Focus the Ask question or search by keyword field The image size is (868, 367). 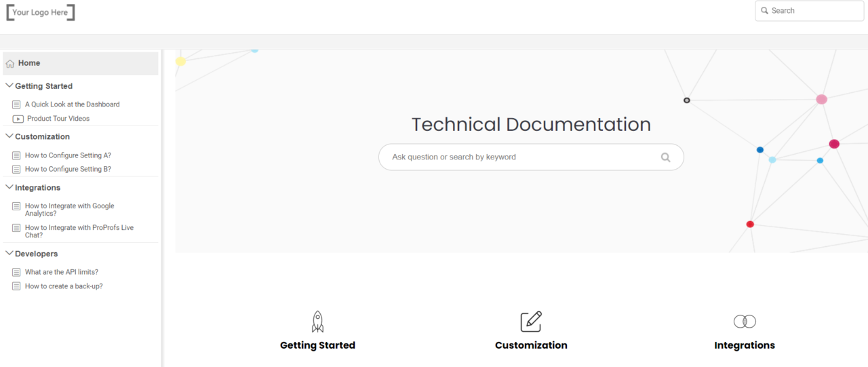pyautogui.click(x=515, y=157)
